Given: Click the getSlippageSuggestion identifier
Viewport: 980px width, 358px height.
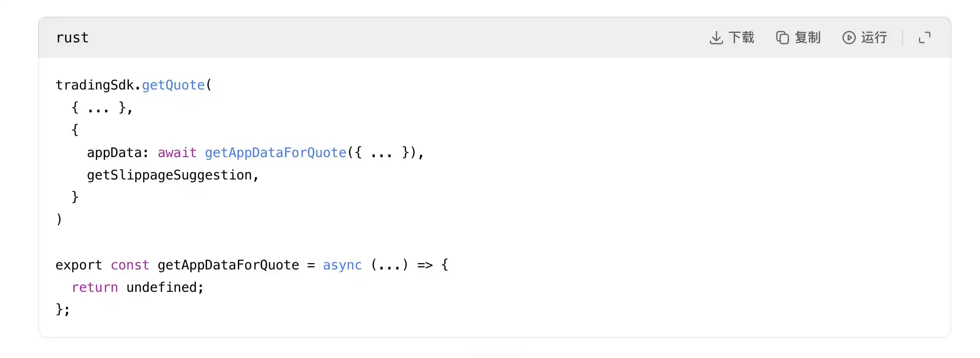Looking at the screenshot, I should click(x=169, y=175).
